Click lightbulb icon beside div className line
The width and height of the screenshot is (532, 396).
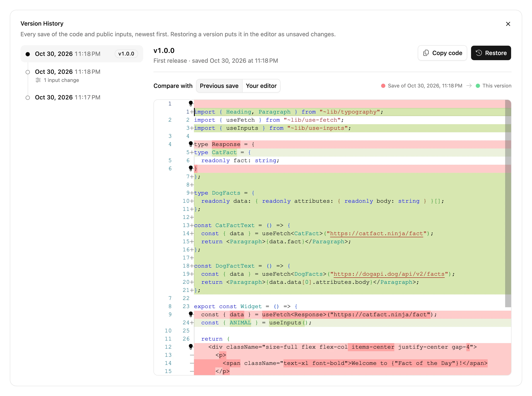(x=191, y=347)
